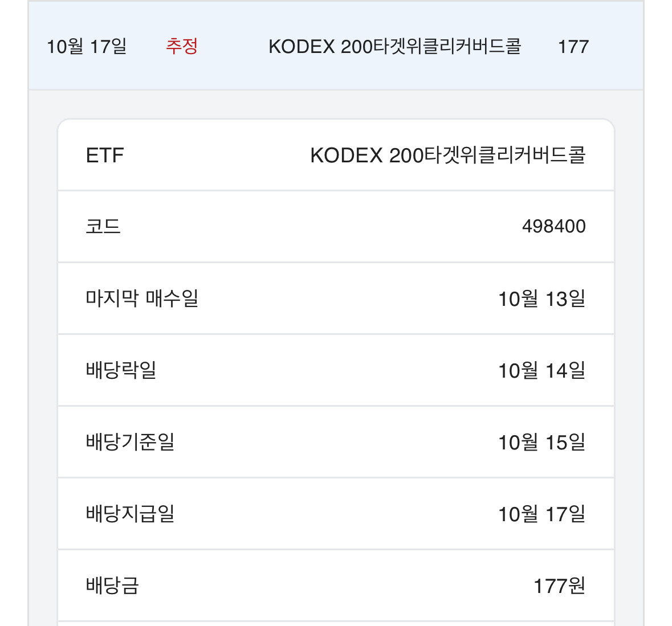Click the ETF label in detail card

pos(105,156)
